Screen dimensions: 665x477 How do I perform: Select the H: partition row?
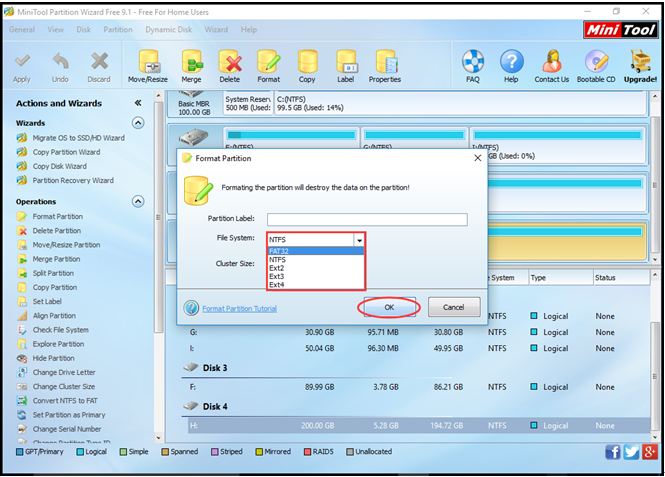(419, 425)
